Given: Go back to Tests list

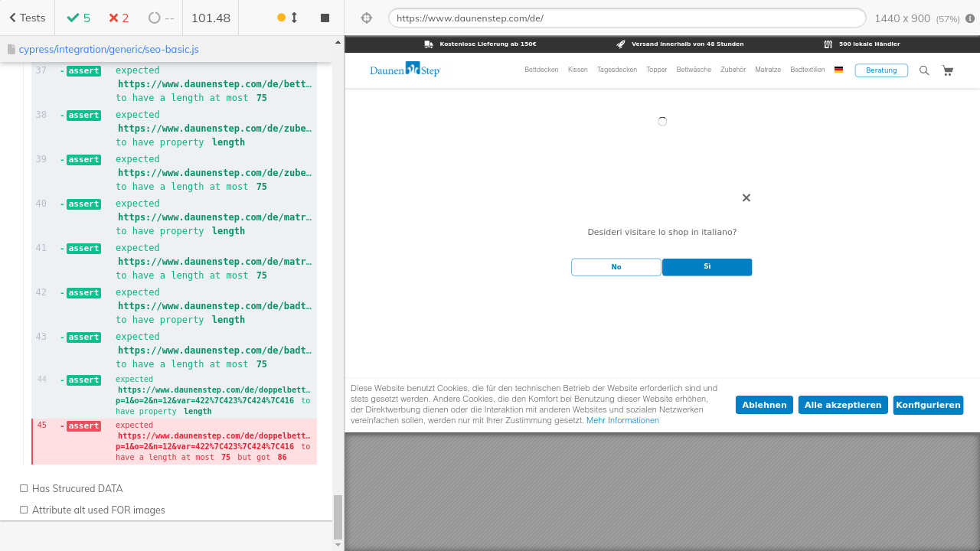Looking at the screenshot, I should 28,18.
